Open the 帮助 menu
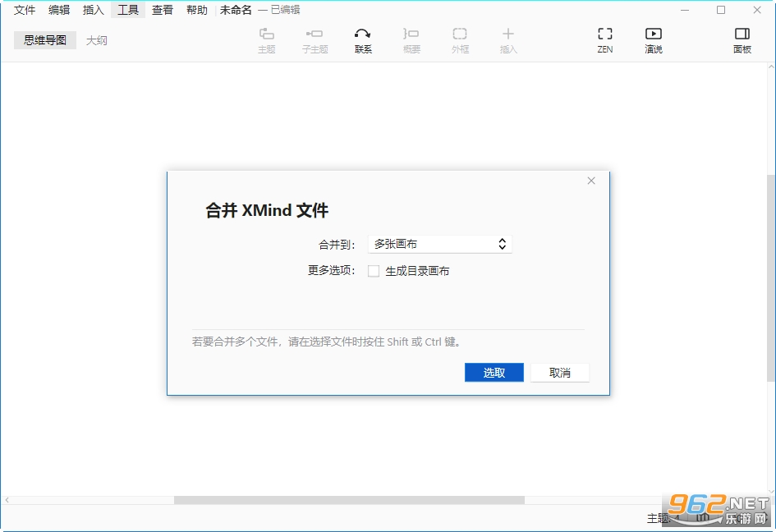Screen dimensions: 776x532 point(197,10)
